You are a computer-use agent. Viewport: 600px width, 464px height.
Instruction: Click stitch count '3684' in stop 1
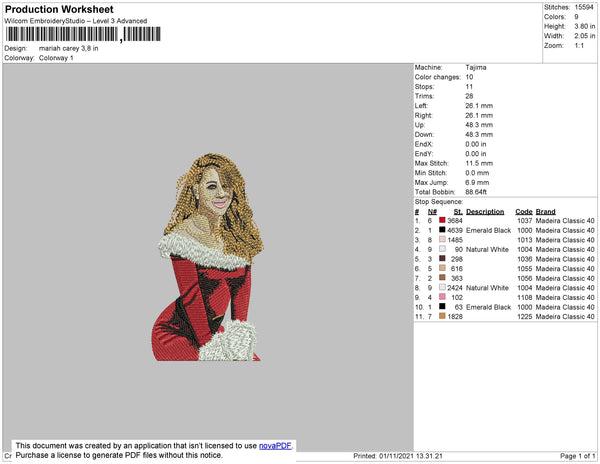(455, 221)
